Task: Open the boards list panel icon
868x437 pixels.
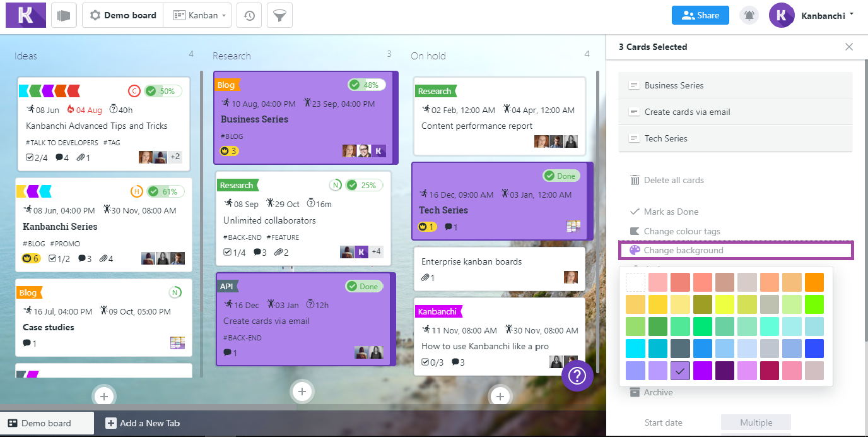Action: click(64, 15)
